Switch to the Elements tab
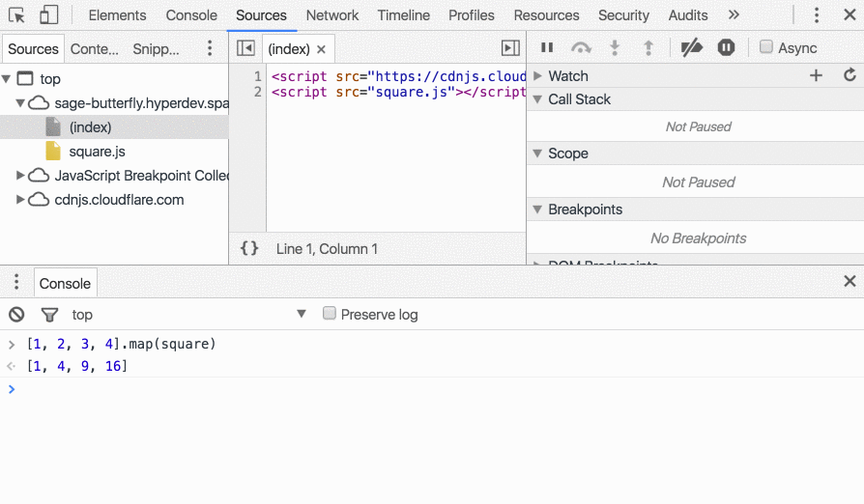The width and height of the screenshot is (864, 504). pyautogui.click(x=117, y=15)
